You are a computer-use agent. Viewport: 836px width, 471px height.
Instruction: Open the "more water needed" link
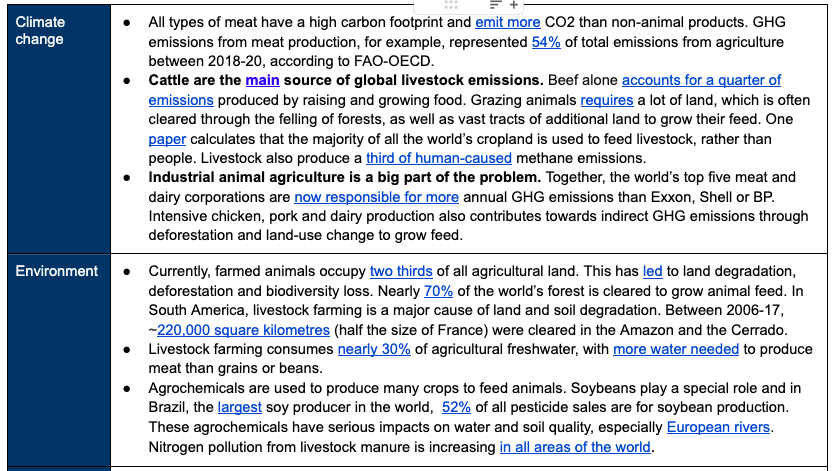(676, 349)
